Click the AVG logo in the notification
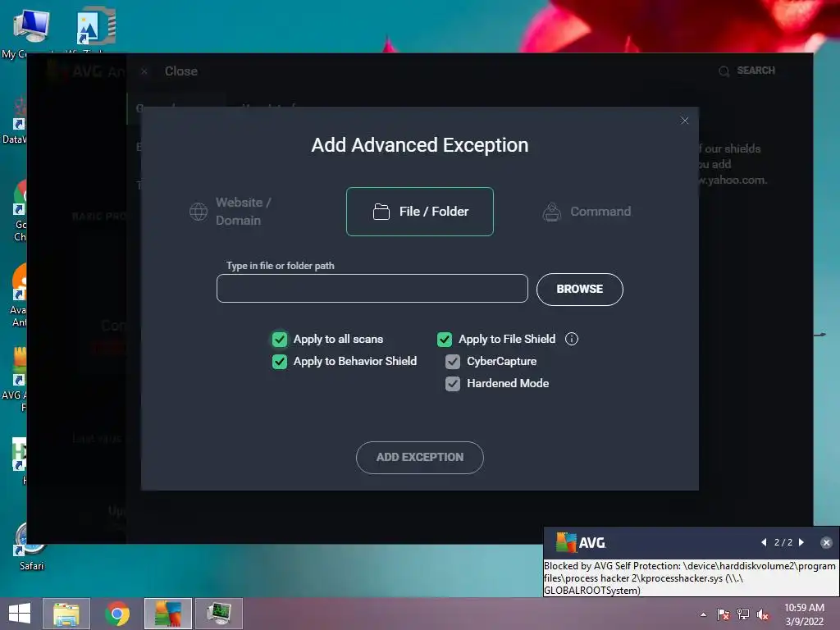This screenshot has height=630, width=840. [581, 543]
